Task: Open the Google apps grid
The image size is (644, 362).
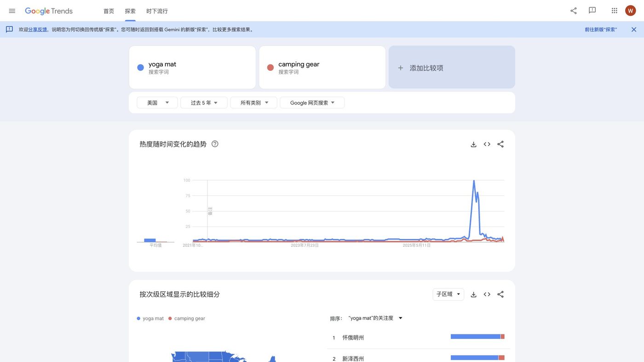Action: click(615, 11)
